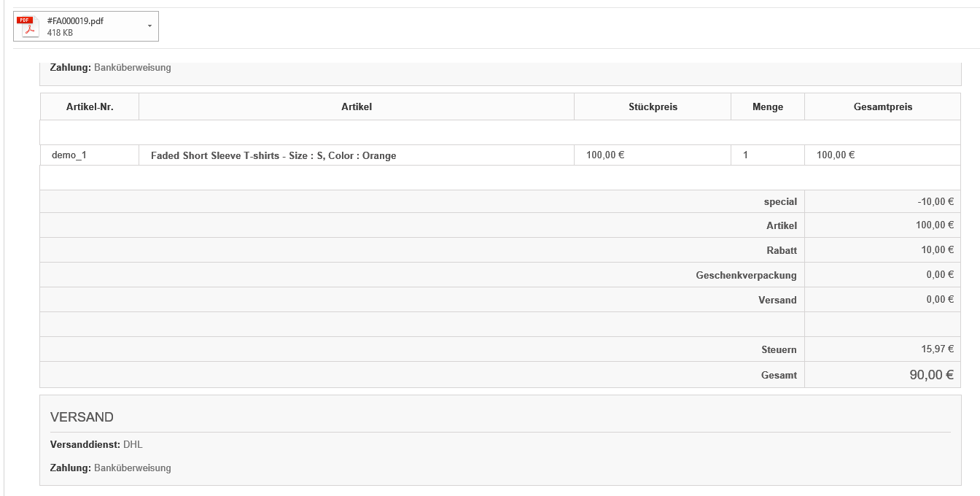The height and width of the screenshot is (496, 980).
Task: Click the special discount label
Action: (x=780, y=201)
